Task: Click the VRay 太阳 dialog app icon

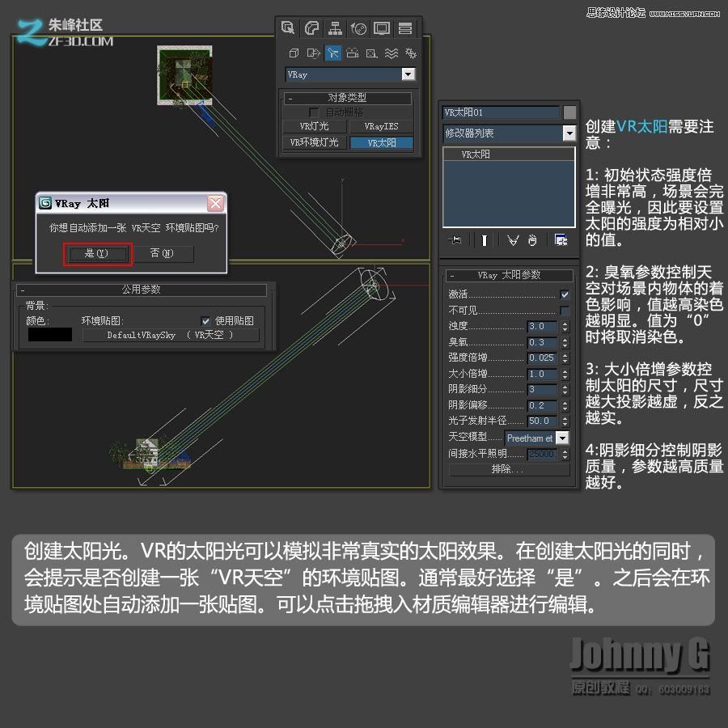Action: [x=45, y=203]
